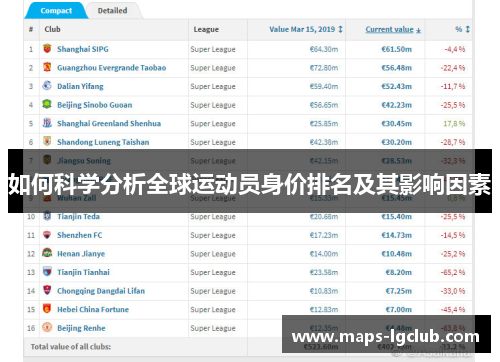This screenshot has width=500, height=362.
Task: Open the Chongqing Dangdai Lifan link
Action: point(101,291)
